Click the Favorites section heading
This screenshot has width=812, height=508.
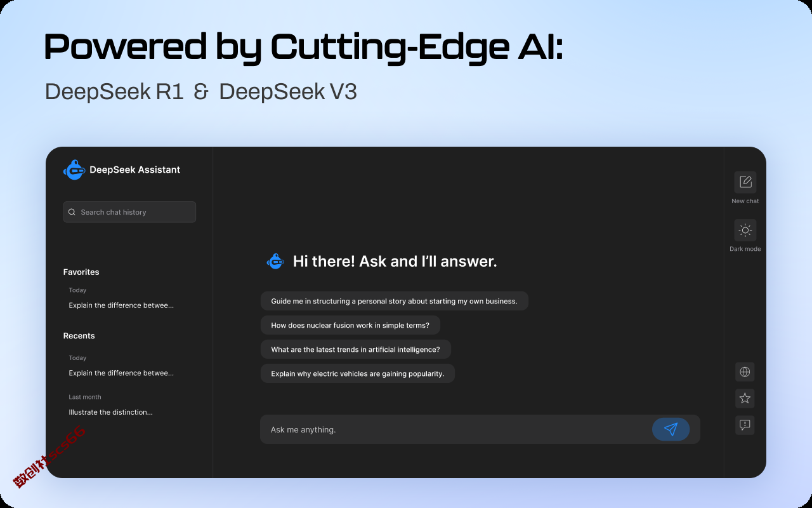click(x=81, y=272)
